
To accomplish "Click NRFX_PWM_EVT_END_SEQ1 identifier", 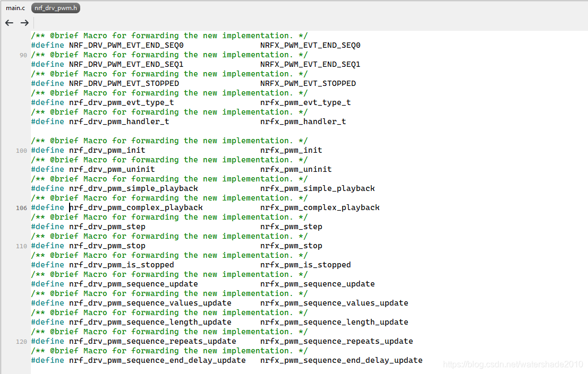I will pyautogui.click(x=310, y=64).
